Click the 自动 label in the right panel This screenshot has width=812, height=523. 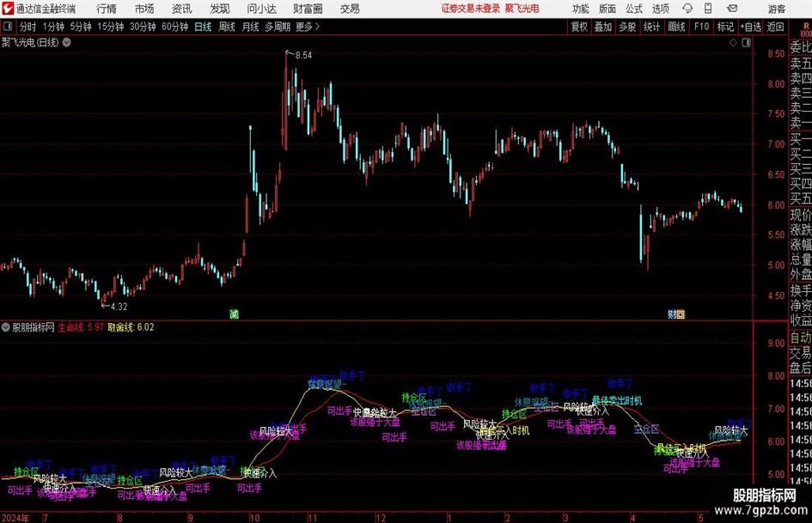[x=801, y=338]
